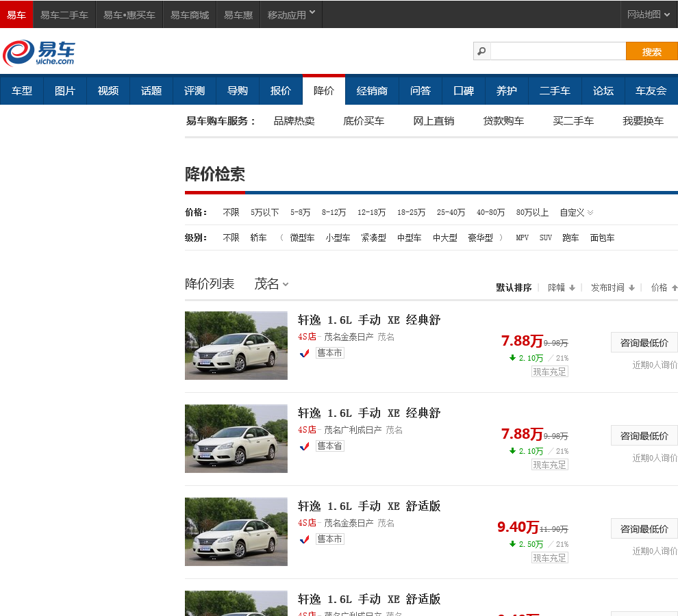The width and height of the screenshot is (678, 616).
Task: Click the Yiche logo
Action: pyautogui.click(x=39, y=53)
